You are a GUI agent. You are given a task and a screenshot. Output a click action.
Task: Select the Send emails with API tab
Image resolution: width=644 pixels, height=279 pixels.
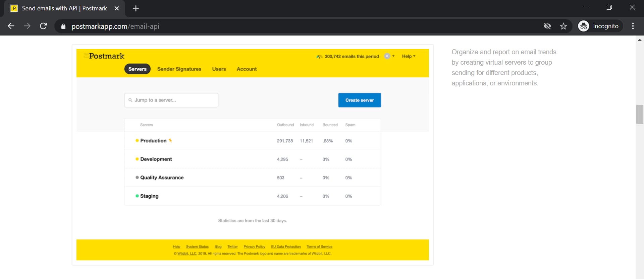coord(64,8)
